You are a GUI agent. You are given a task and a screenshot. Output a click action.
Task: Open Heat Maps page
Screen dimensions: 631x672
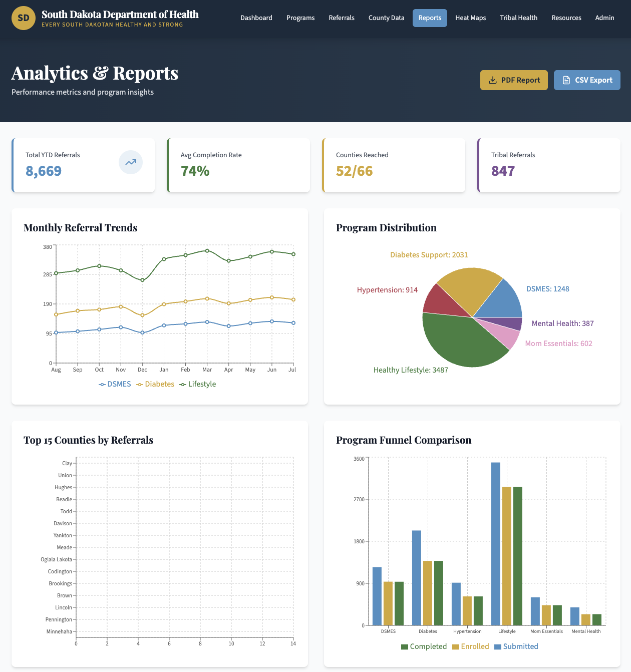pos(471,18)
